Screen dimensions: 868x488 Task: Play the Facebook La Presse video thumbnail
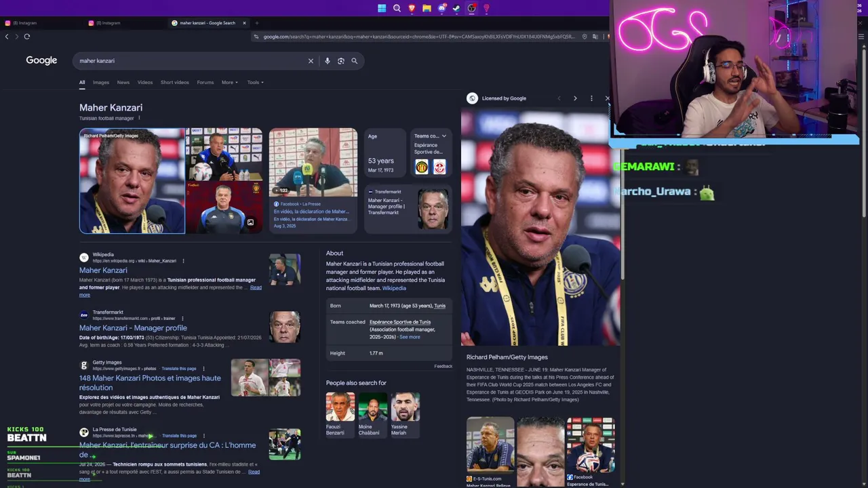pyautogui.click(x=313, y=163)
